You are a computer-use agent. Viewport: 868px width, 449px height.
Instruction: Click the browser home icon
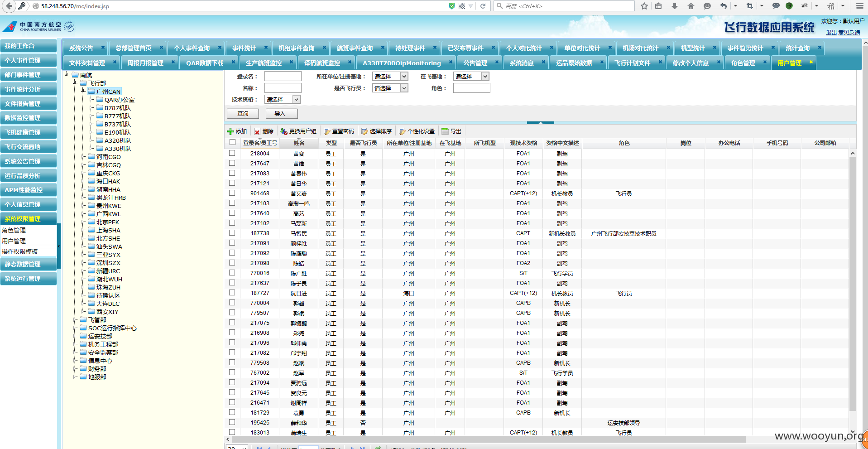pyautogui.click(x=691, y=6)
